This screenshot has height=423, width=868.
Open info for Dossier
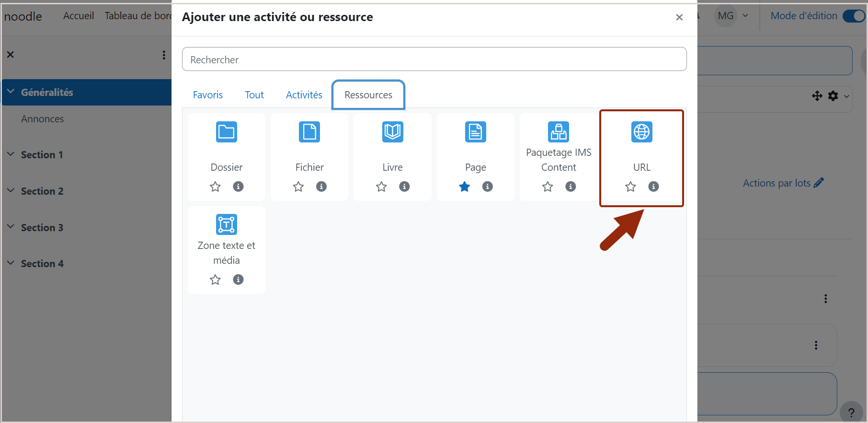(238, 187)
